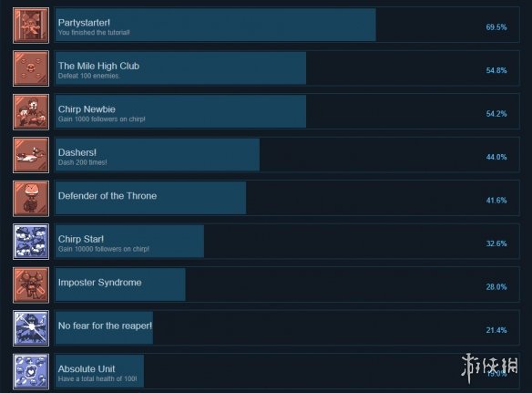The image size is (532, 393).
Task: Click the 21.4% reaper achievement percentage
Action: (x=496, y=330)
